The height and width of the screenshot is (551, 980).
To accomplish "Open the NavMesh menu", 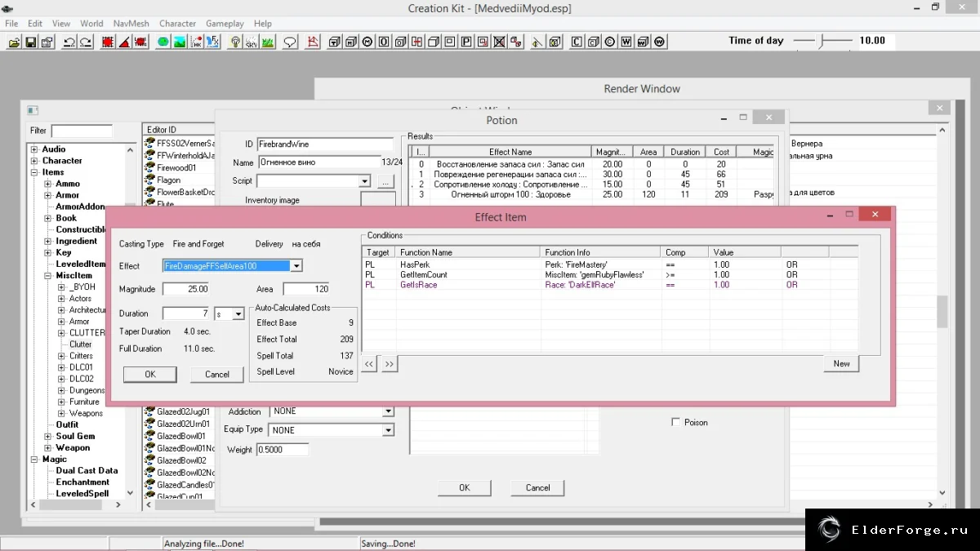I will pyautogui.click(x=131, y=24).
